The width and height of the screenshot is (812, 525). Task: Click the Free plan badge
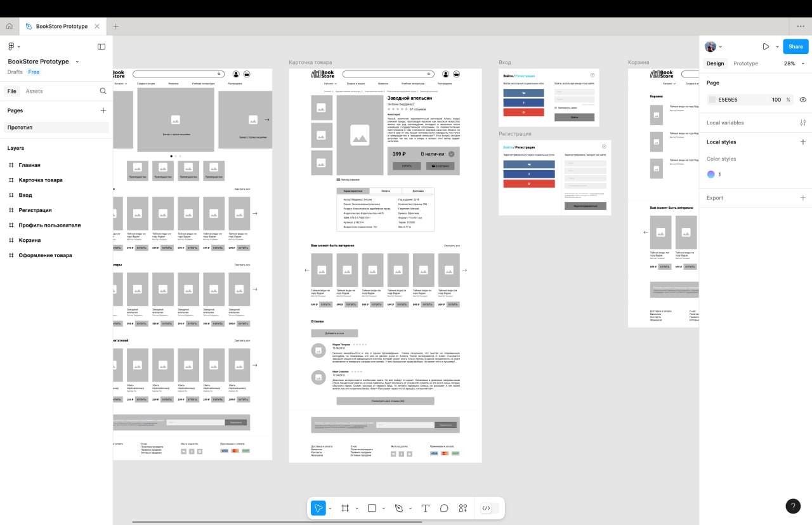[34, 72]
